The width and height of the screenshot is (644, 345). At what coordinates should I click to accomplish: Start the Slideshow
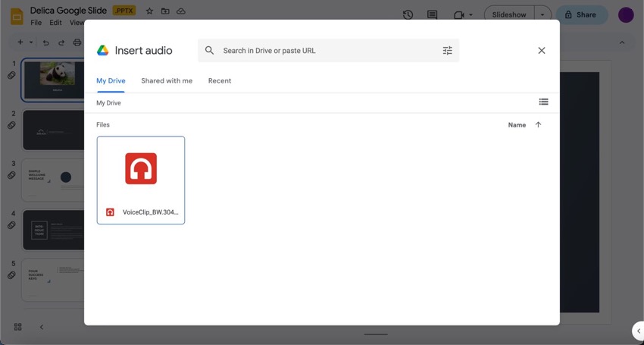point(508,15)
